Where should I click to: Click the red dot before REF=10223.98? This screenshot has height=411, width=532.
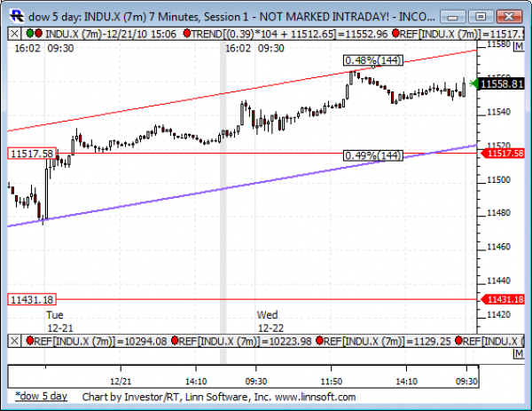point(175,340)
